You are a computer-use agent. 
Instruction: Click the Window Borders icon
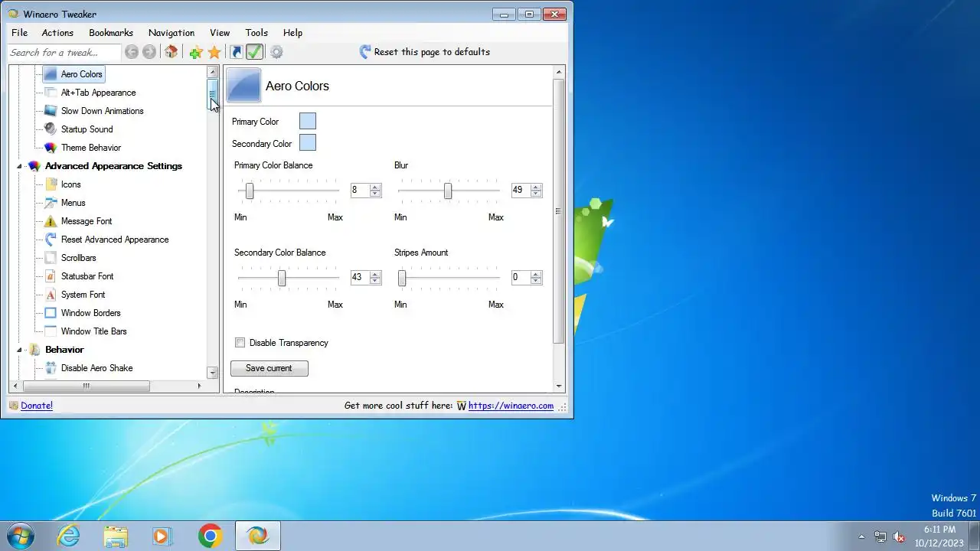tap(50, 313)
